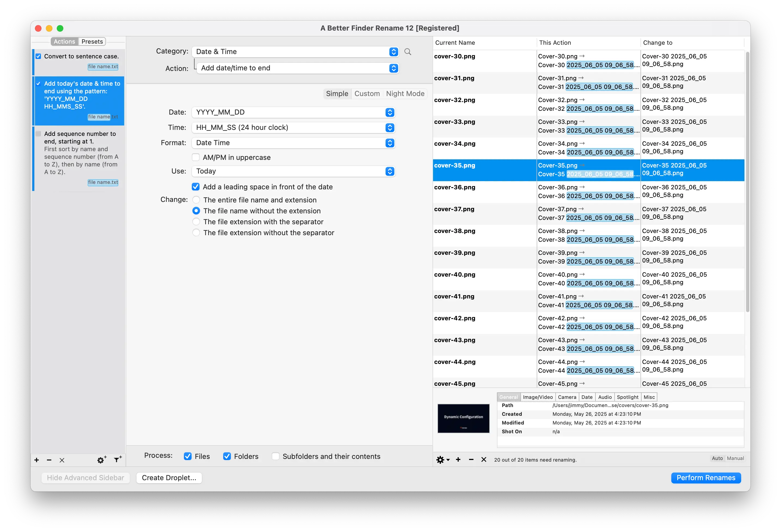781x532 pixels.
Task: Uncheck Add a leading space option
Action: pyautogui.click(x=196, y=187)
